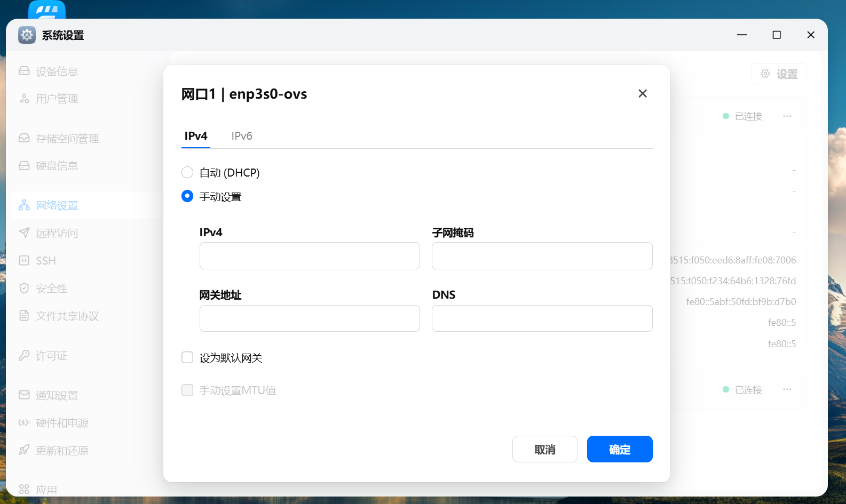The image size is (846, 504).
Task: Click the address ending in fe08:7006
Action: click(x=733, y=260)
